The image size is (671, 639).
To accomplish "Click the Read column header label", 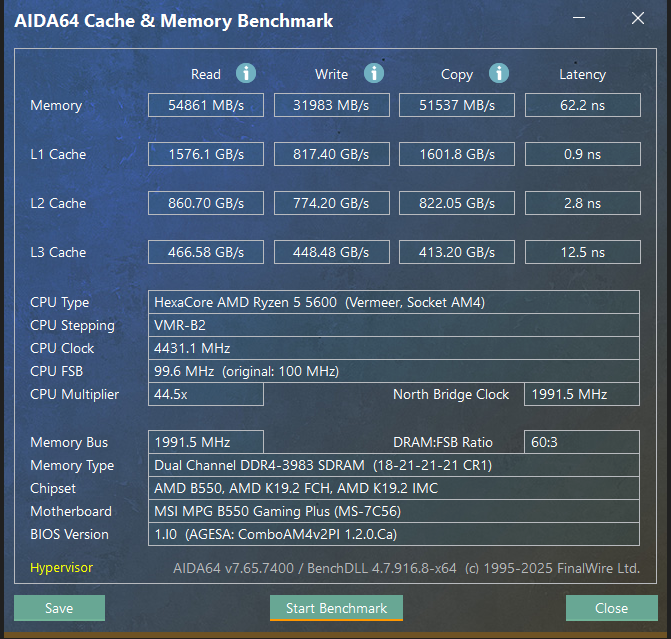I will click(x=206, y=74).
